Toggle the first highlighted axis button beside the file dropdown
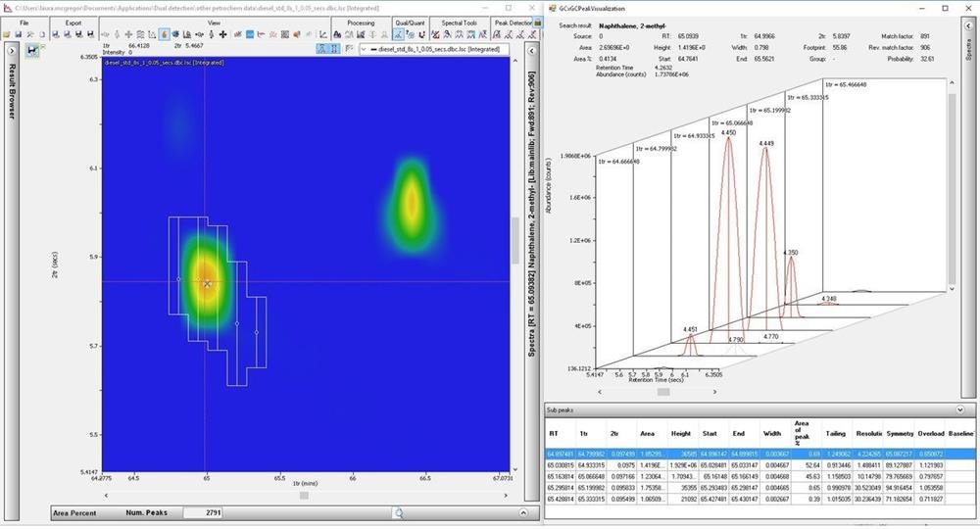The height and width of the screenshot is (529, 980). (x=322, y=48)
